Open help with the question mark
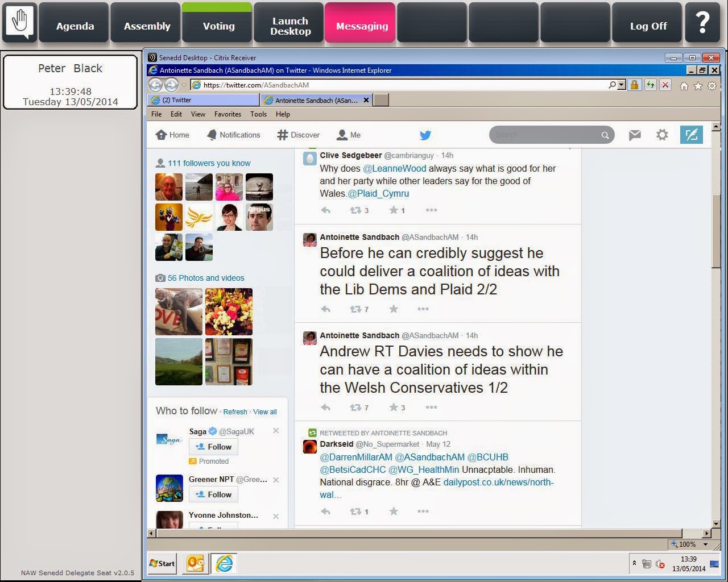728x582 pixels. click(x=703, y=23)
